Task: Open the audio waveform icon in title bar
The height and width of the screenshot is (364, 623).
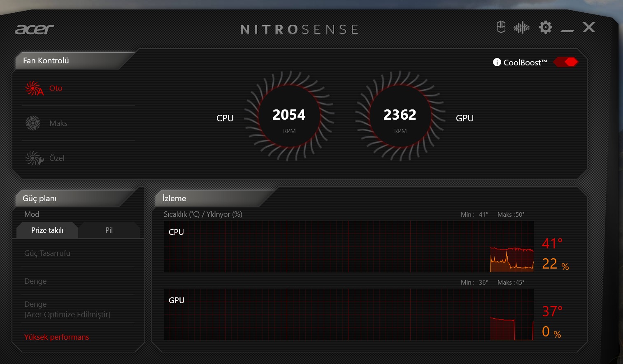Action: (x=521, y=28)
